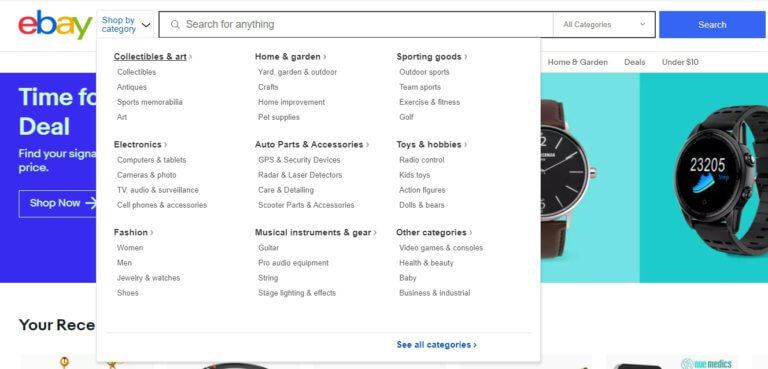Open Pro audio equipment link
The height and width of the screenshot is (369, 768).
coord(293,263)
